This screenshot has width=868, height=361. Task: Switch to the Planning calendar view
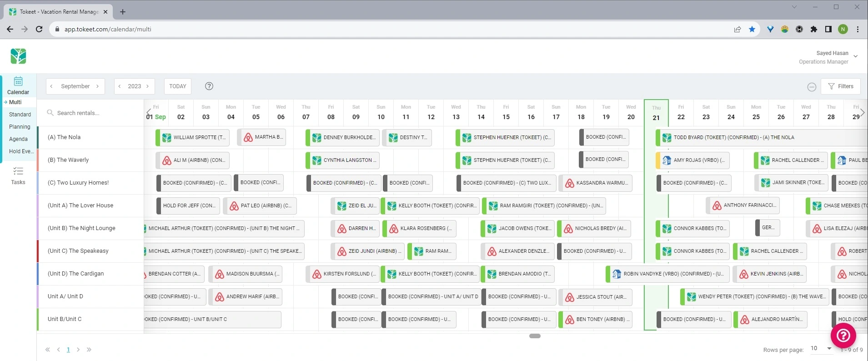coord(20,127)
